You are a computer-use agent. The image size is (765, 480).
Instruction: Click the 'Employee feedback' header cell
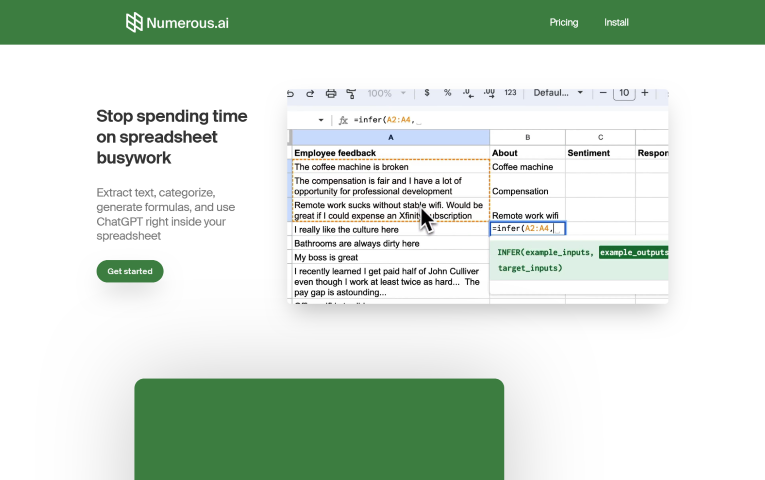point(391,153)
